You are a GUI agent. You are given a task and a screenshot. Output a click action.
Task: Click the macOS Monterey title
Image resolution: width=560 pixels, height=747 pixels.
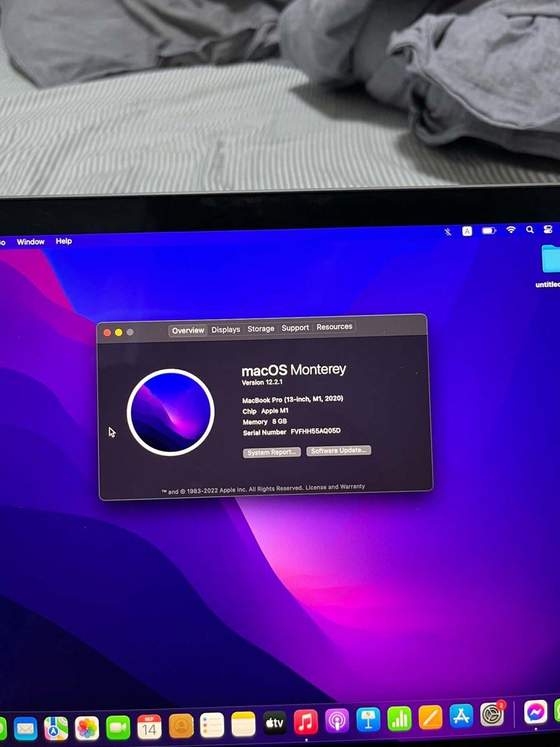tap(294, 369)
